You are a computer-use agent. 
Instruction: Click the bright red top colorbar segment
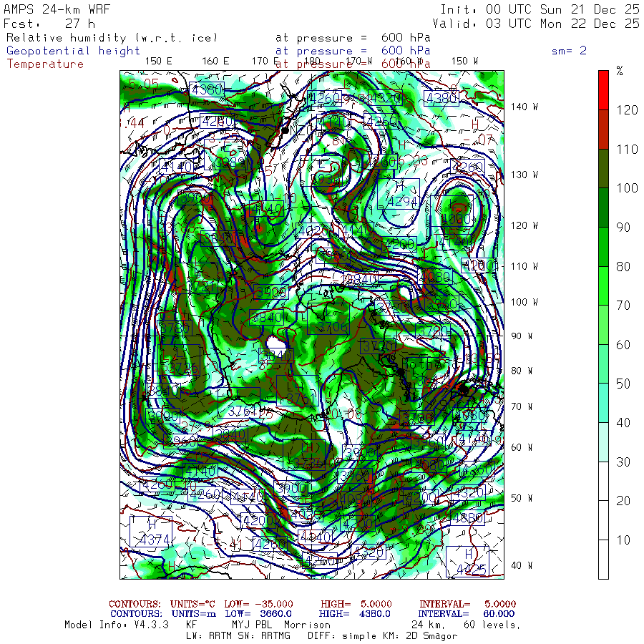[603, 90]
